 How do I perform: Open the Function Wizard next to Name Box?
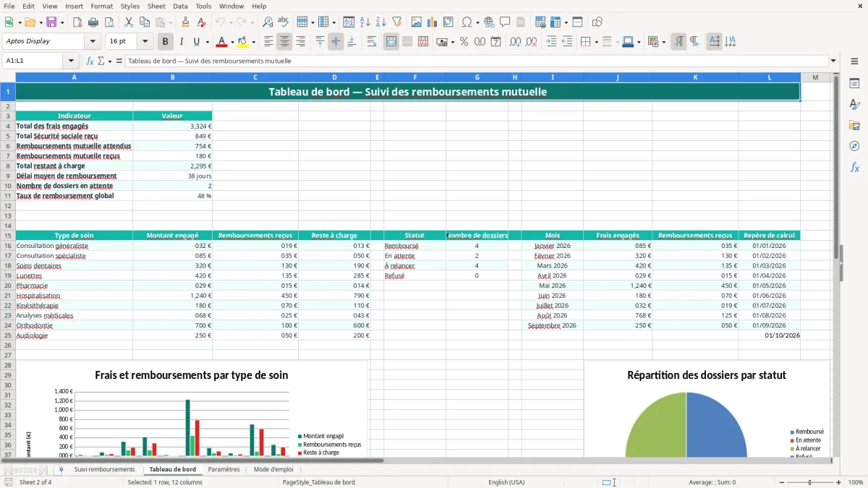(90, 61)
